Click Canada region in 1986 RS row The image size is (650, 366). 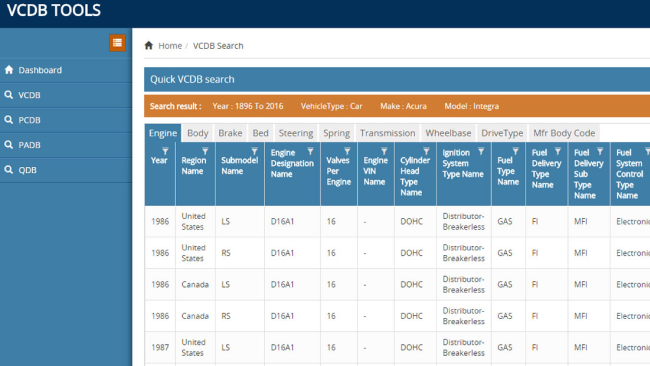195,316
